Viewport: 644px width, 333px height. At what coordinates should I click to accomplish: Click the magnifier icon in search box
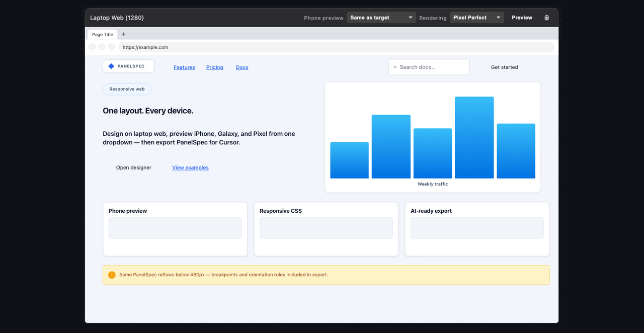(x=395, y=67)
